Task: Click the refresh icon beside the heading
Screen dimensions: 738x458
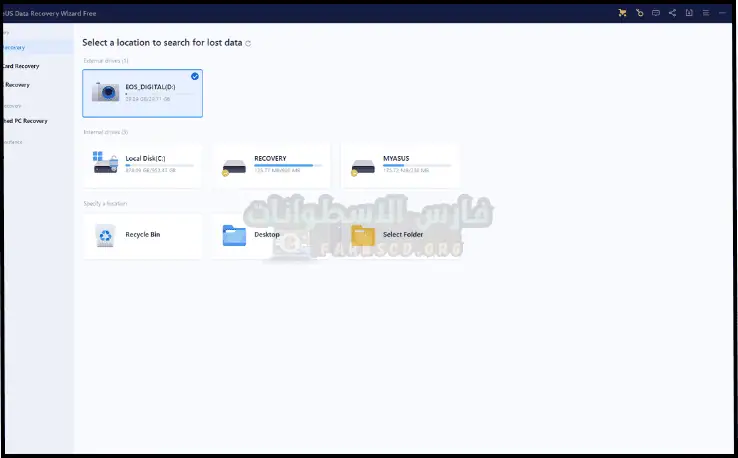Action: (x=248, y=44)
